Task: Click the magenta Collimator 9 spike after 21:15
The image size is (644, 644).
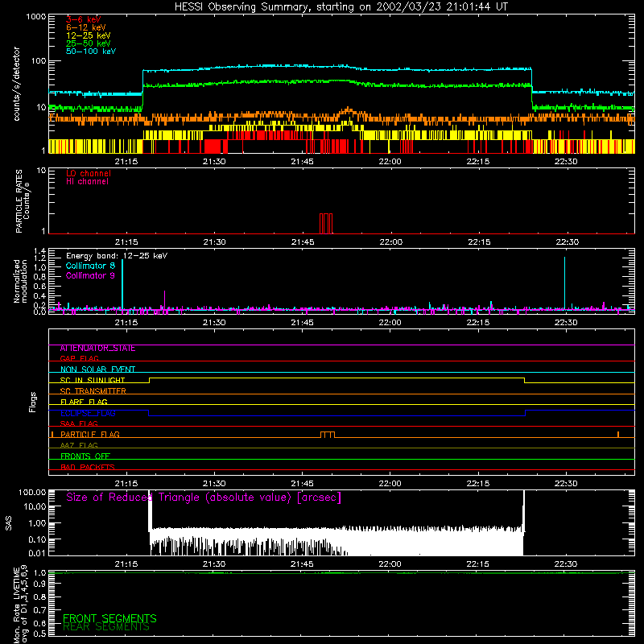Action: point(164,299)
